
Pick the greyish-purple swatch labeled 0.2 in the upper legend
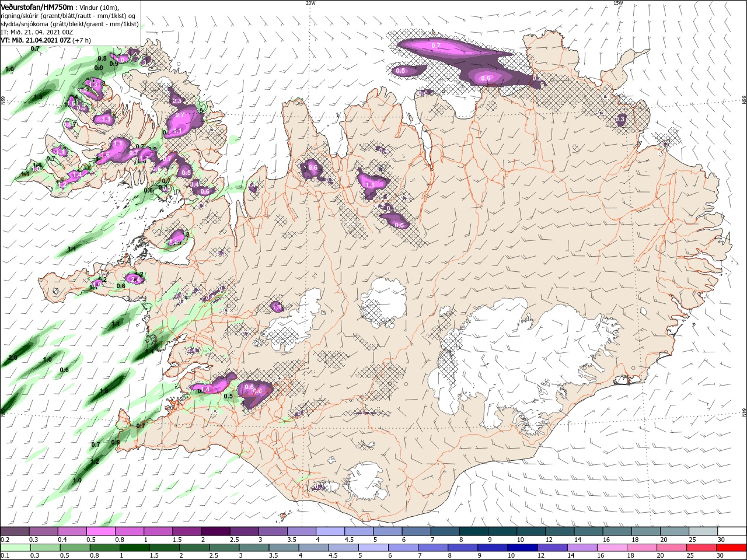(15, 531)
